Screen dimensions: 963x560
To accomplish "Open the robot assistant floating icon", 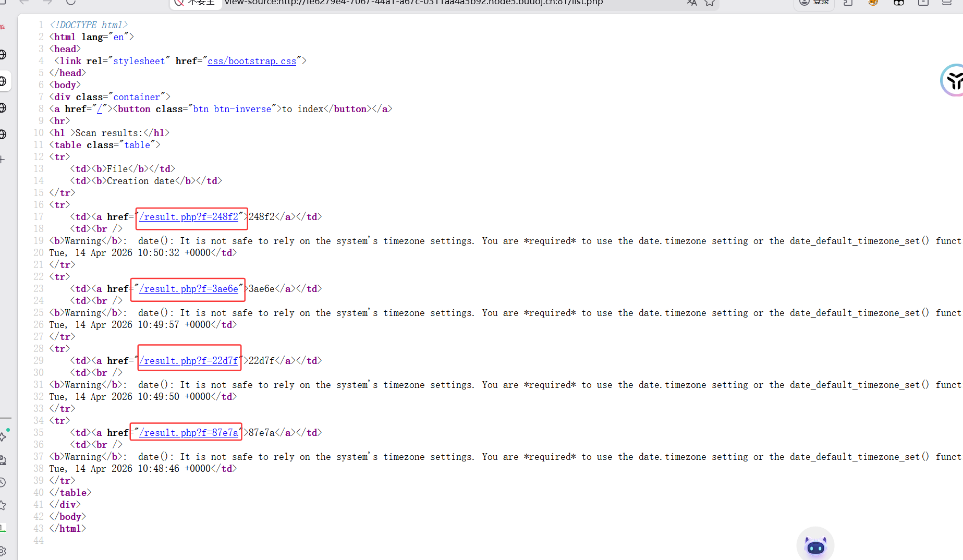I will click(x=815, y=546).
